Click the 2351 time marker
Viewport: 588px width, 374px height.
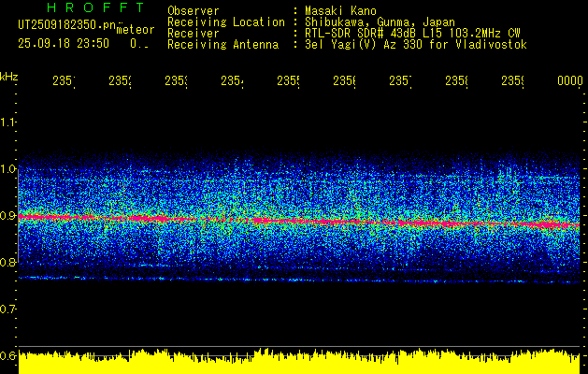click(x=64, y=80)
